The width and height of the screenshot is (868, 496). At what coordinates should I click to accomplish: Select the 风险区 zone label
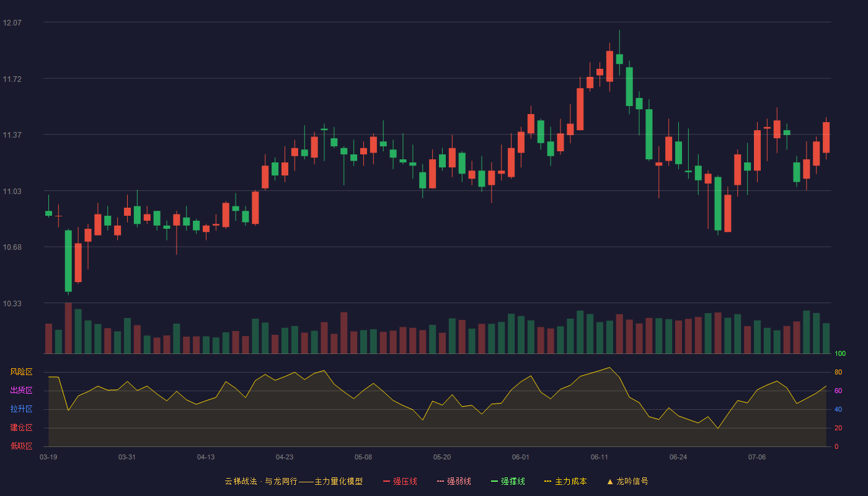pos(21,372)
